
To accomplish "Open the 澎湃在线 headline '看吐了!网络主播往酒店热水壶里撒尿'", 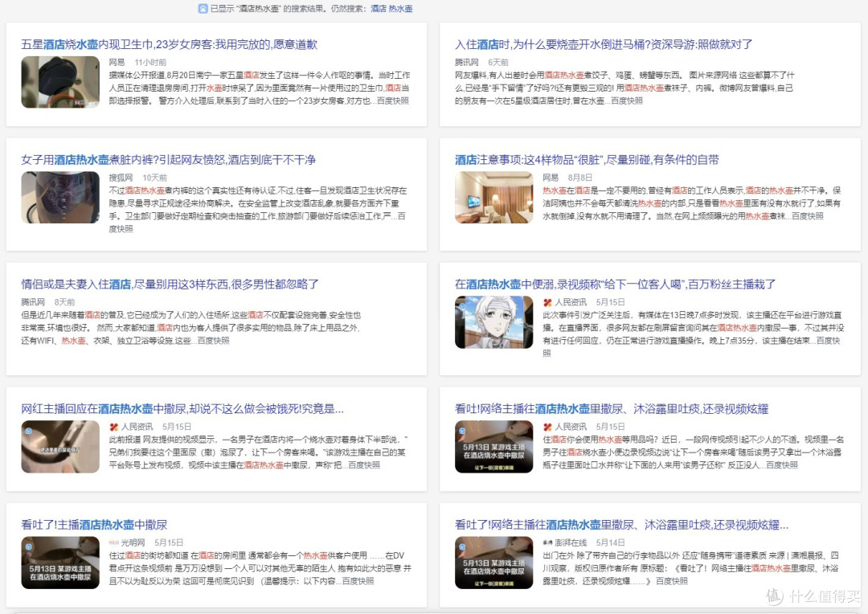I will pyautogui.click(x=621, y=525).
